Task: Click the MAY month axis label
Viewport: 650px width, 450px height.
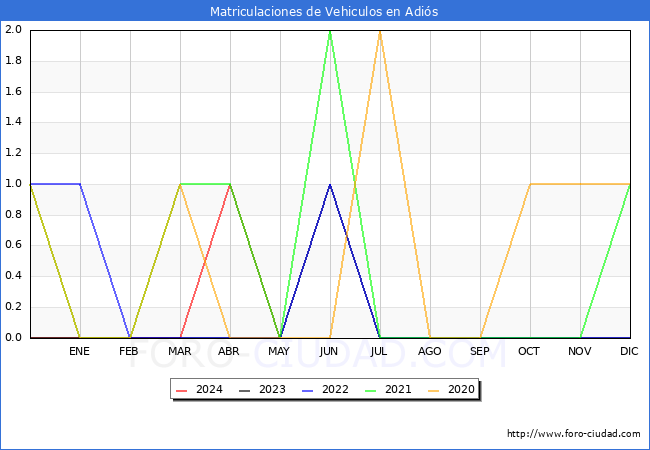Action: [x=279, y=351]
